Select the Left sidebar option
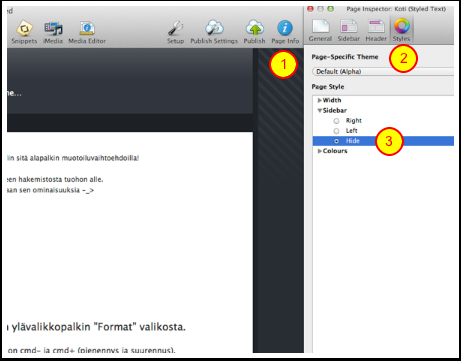 coord(336,131)
